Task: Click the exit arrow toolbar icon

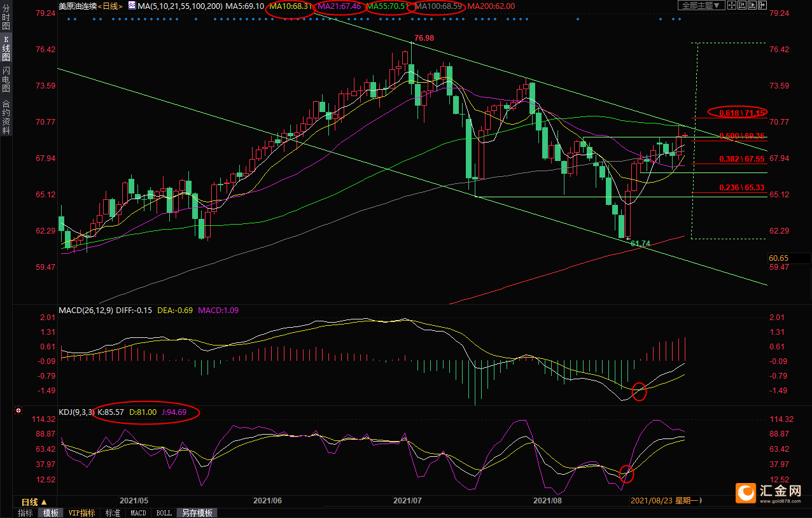Action: [x=762, y=5]
